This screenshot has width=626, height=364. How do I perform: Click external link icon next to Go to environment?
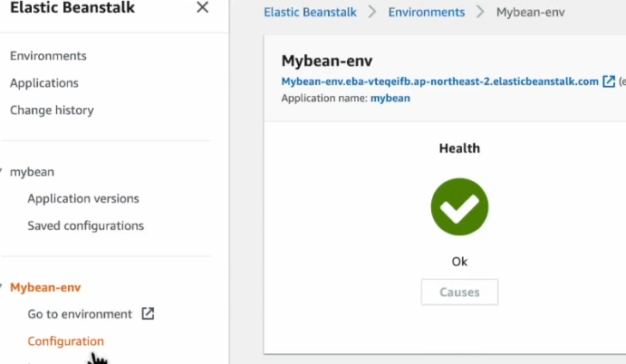point(148,313)
